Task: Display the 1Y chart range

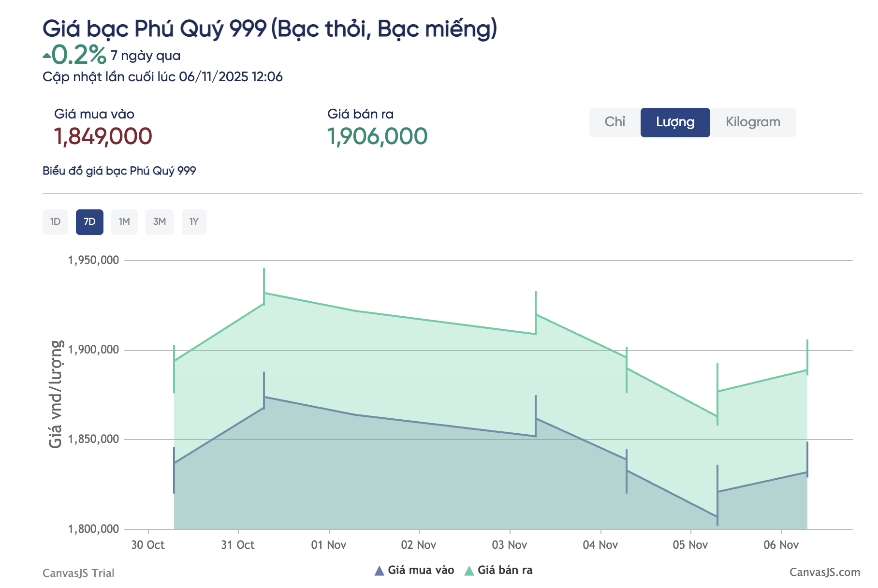Action: coord(194,222)
